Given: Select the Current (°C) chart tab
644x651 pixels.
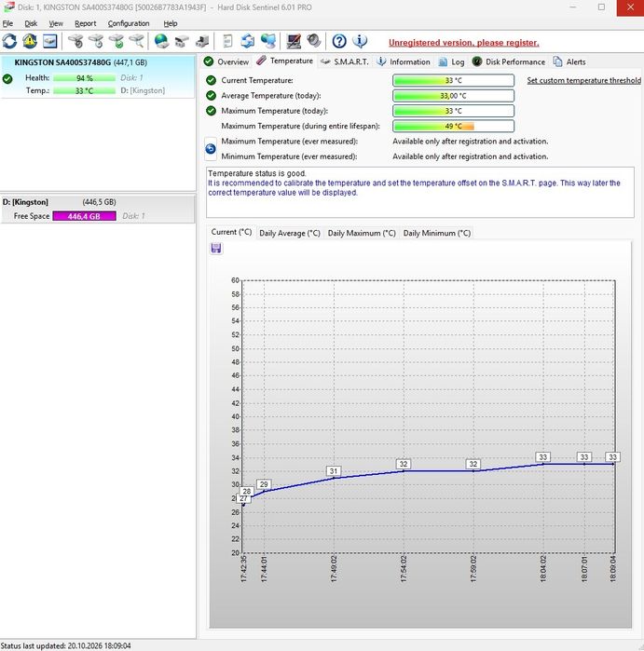Looking at the screenshot, I should point(231,232).
